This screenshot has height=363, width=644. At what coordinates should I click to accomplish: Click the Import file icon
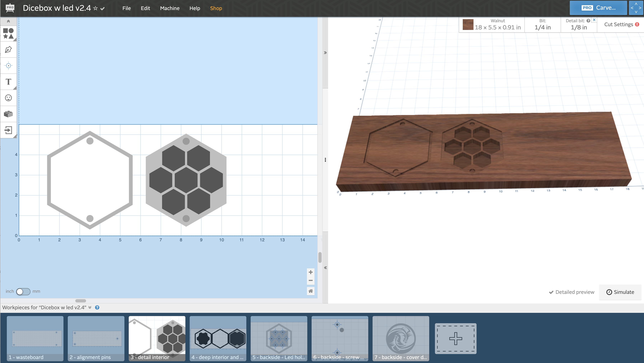[8, 130]
